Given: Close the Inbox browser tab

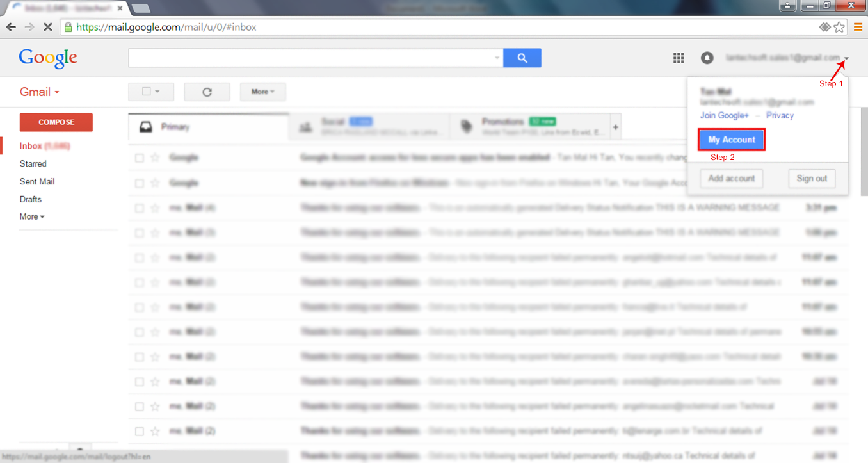Looking at the screenshot, I should 120,8.
